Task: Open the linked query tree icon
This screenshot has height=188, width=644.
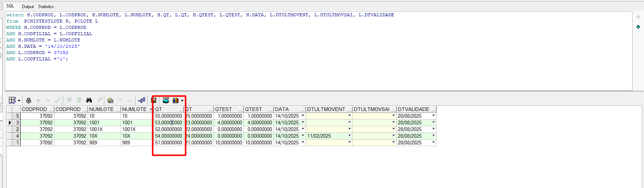Action: [141, 100]
